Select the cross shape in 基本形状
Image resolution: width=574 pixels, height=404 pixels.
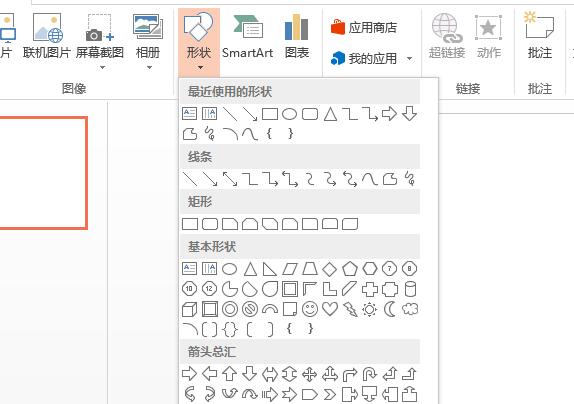click(370, 289)
